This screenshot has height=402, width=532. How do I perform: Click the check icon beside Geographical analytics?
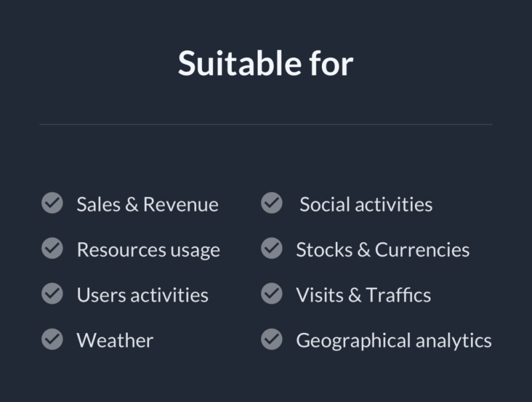(x=271, y=340)
